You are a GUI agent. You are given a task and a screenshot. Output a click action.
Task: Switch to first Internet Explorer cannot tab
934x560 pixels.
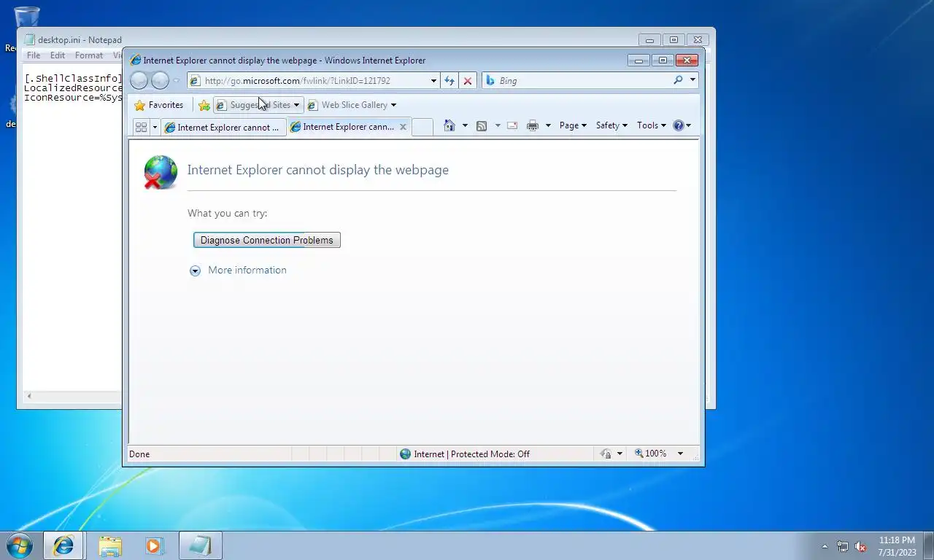pyautogui.click(x=223, y=127)
